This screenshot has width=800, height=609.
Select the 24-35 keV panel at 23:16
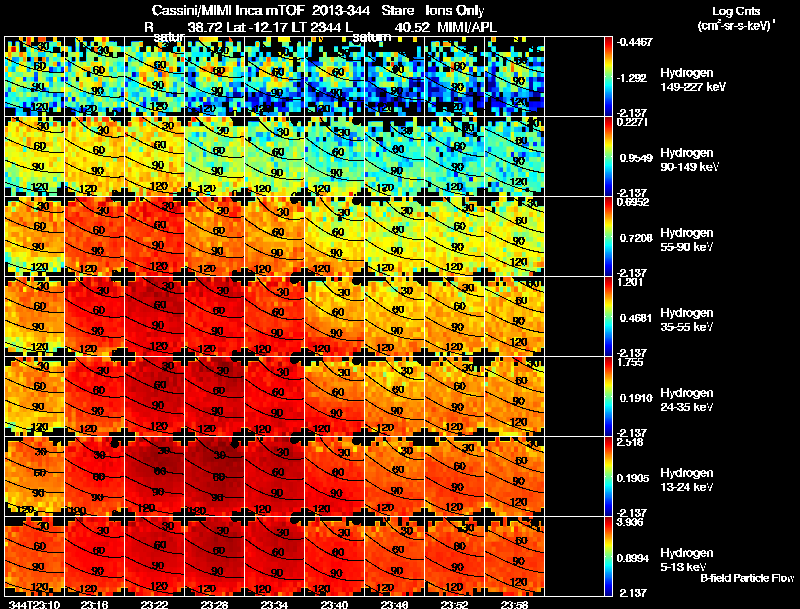click(94, 397)
